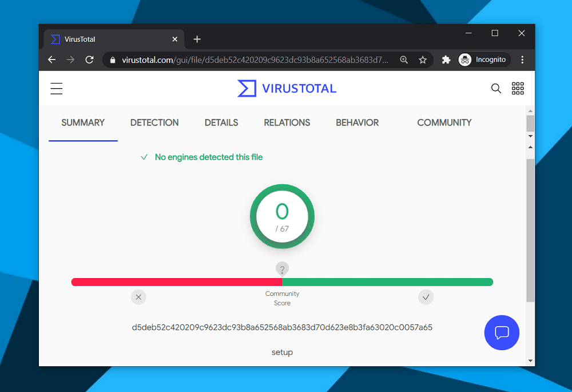Minimize the browser window
Viewport: 572px width, 392px height.
click(x=469, y=33)
